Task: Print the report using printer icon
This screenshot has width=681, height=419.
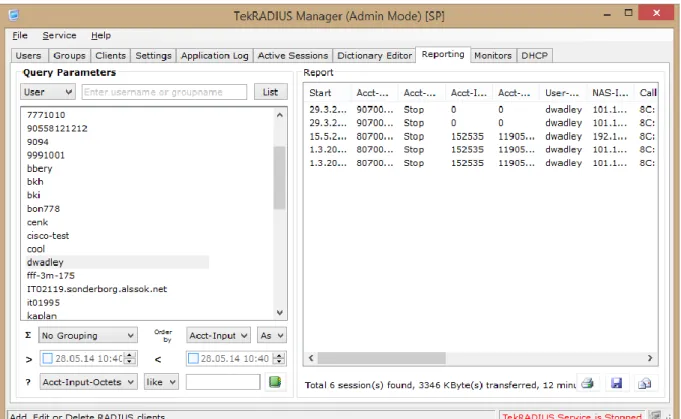Action: (587, 383)
